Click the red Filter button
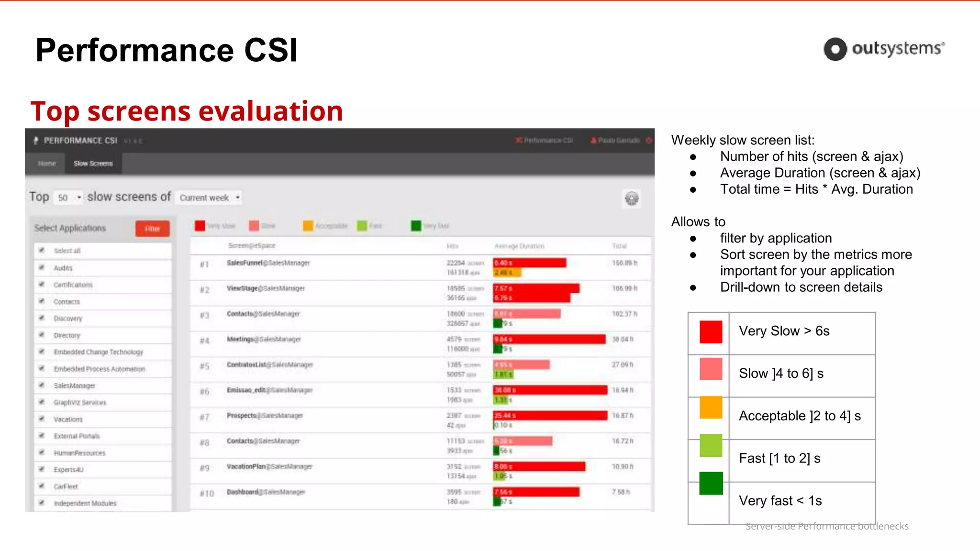 tap(152, 229)
